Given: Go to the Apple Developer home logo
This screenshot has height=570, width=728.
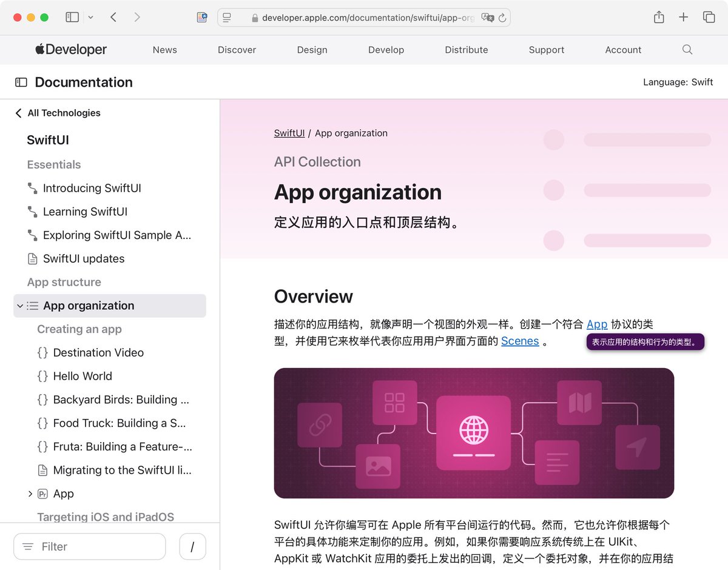Looking at the screenshot, I should (71, 50).
